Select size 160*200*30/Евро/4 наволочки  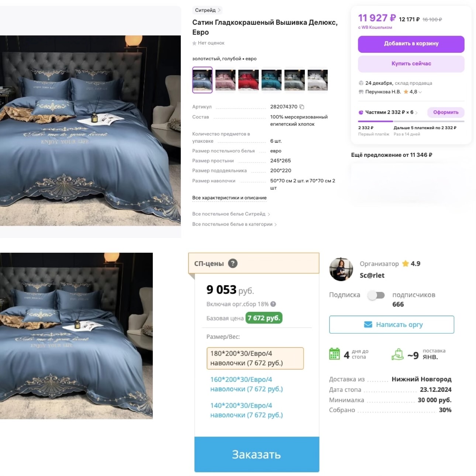[x=246, y=384]
